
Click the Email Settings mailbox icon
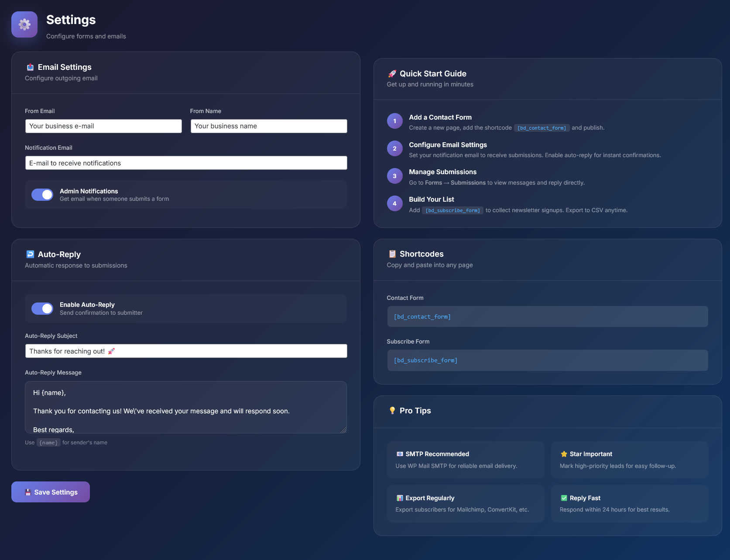(x=30, y=67)
